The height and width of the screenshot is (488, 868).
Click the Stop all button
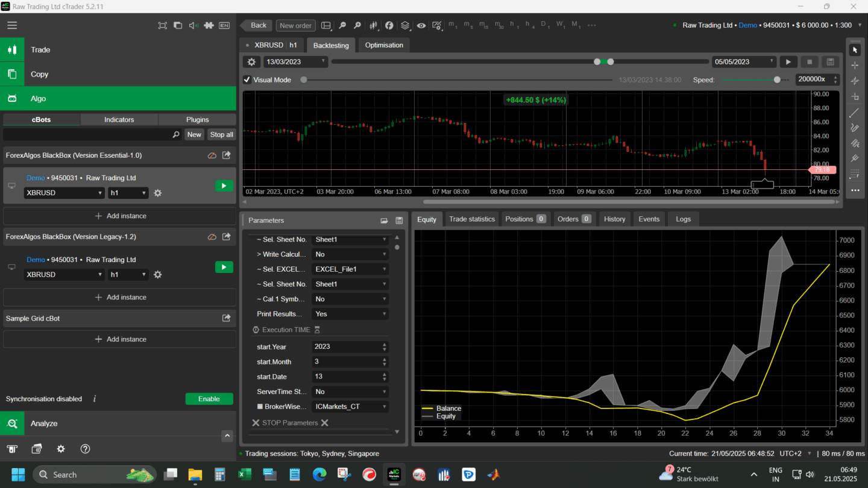coord(221,135)
